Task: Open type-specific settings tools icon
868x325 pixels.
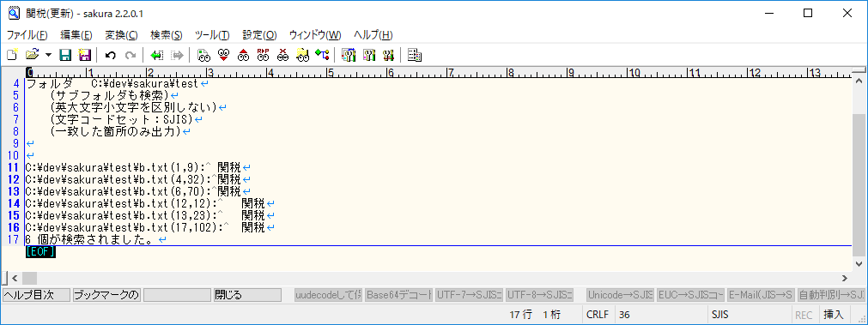Action: coord(368,55)
